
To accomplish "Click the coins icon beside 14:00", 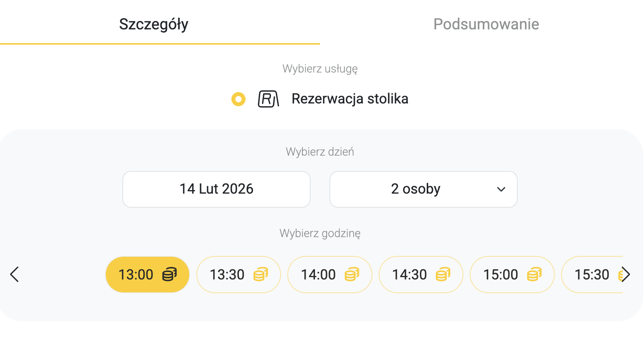I will tap(352, 274).
